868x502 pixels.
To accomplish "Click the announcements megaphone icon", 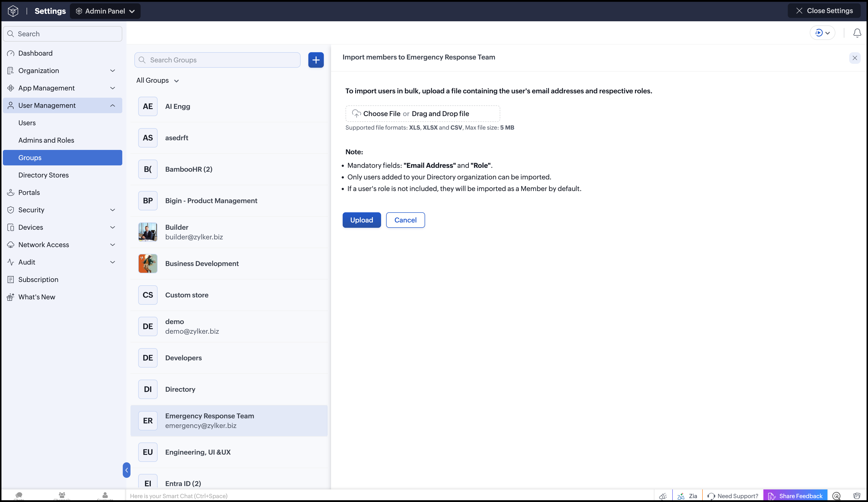I will 663,496.
